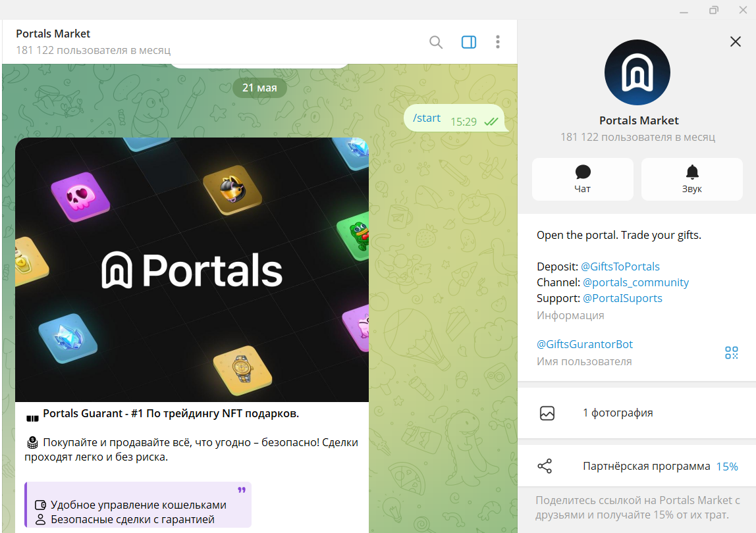
Task: Show the QR code icon for username
Action: pos(732,353)
